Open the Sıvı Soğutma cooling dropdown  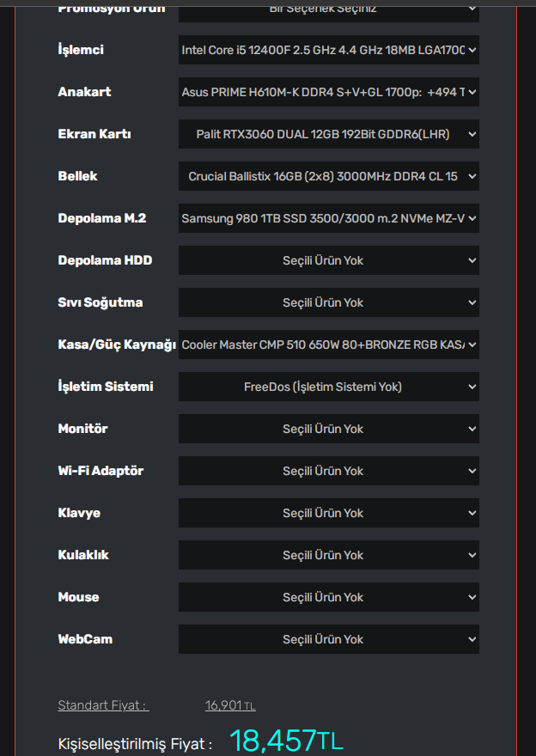point(328,302)
